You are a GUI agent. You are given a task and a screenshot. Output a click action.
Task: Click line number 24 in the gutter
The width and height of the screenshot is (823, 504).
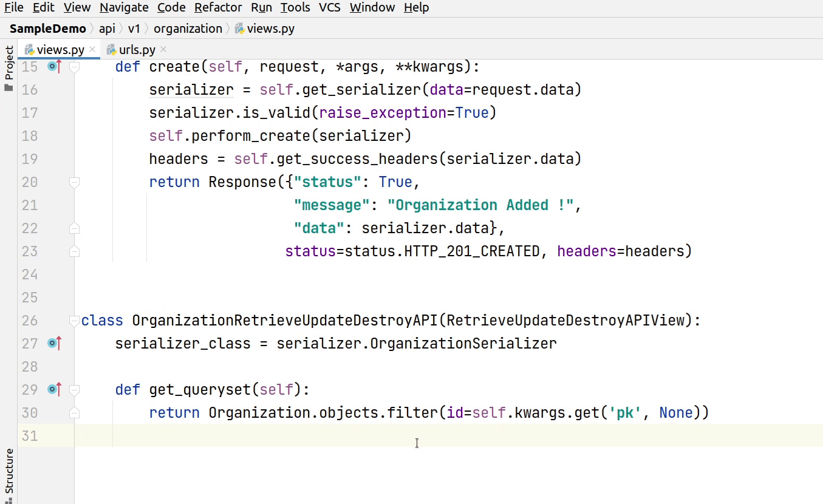pos(30,274)
